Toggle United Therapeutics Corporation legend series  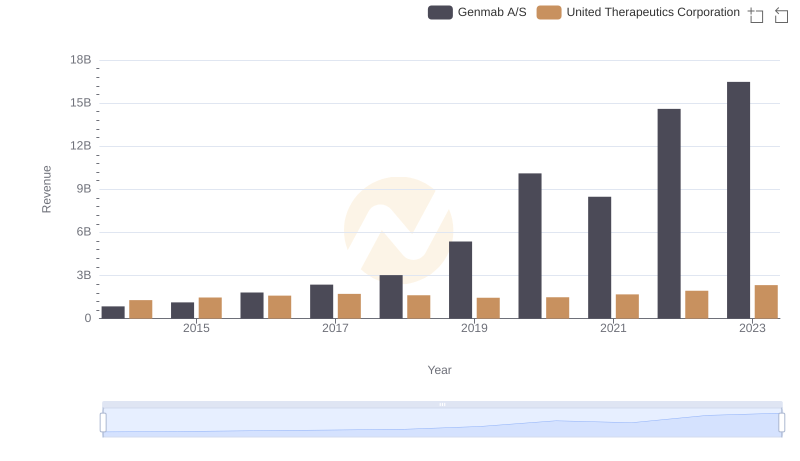[x=638, y=12]
